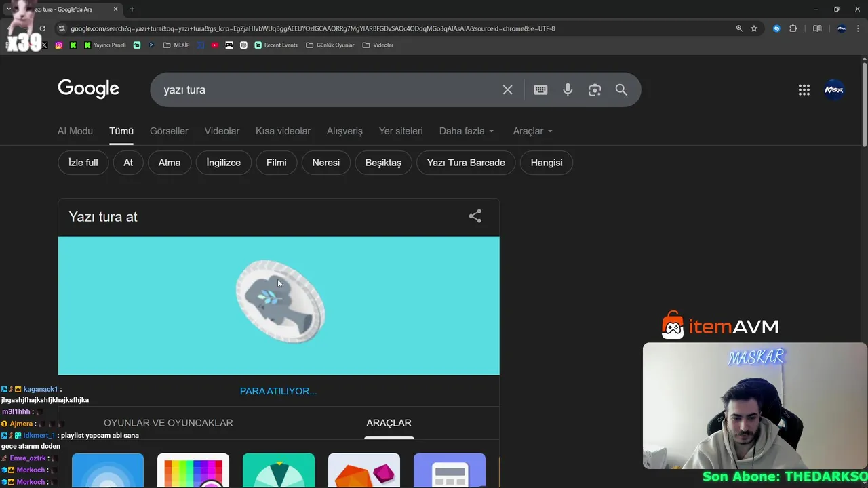868x488 pixels.
Task: Open zoom control in address bar
Action: pos(739,28)
